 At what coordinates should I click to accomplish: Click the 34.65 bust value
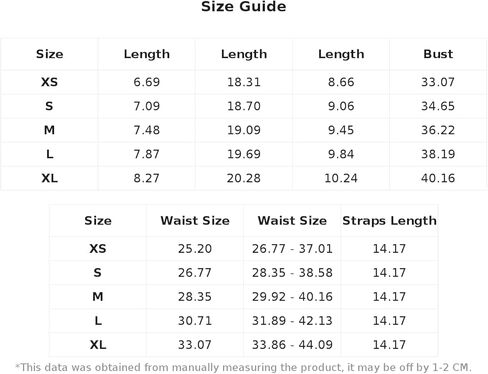pyautogui.click(x=438, y=106)
